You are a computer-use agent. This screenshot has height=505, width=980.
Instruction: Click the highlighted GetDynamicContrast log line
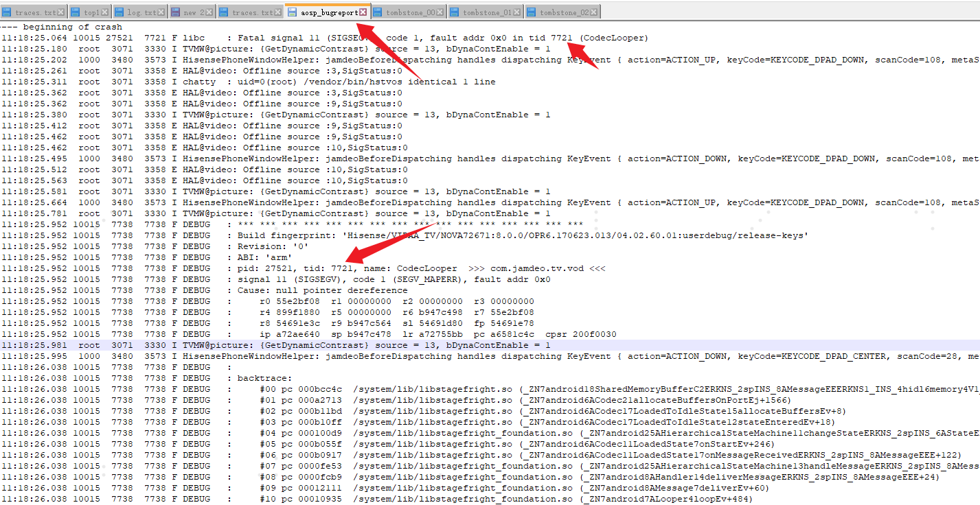(275, 344)
